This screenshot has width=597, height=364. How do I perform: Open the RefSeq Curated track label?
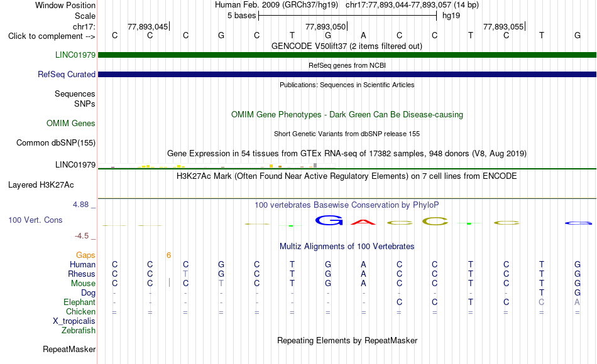coord(66,74)
